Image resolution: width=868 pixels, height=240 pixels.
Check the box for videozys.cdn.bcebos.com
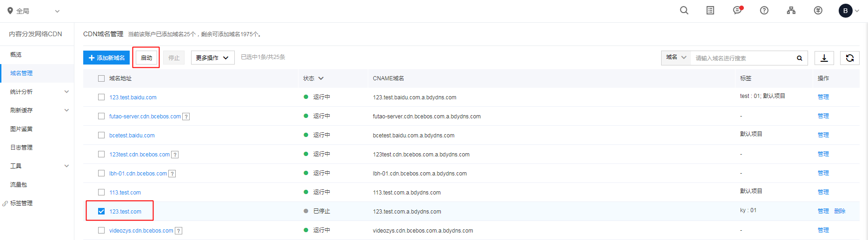pyautogui.click(x=101, y=230)
